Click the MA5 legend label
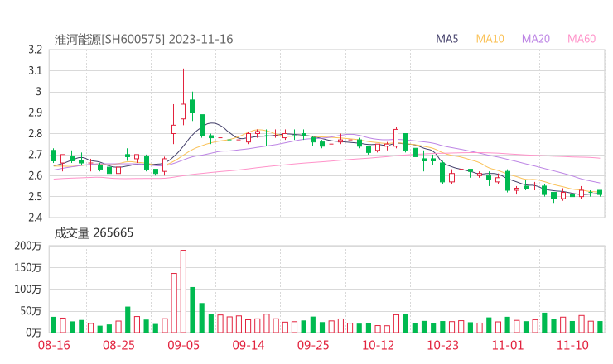This screenshot has width=613, height=364. click(x=446, y=39)
